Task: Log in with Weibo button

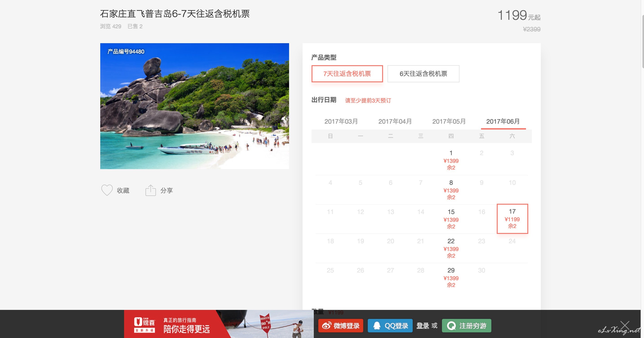Action: coord(341,325)
